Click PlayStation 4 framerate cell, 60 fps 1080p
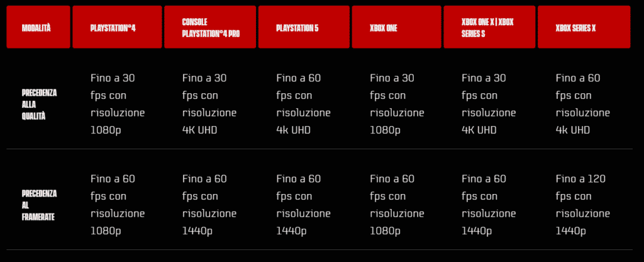 pos(118,205)
